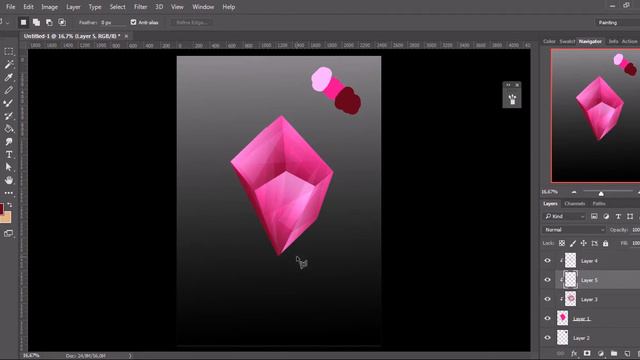Filter layers by pixel layers icon
This screenshot has width=640, height=360.
pos(594,216)
